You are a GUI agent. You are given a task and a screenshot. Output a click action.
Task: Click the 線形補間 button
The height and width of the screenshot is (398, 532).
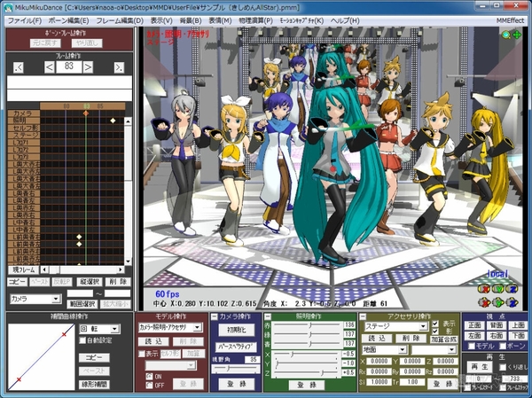tap(94, 385)
